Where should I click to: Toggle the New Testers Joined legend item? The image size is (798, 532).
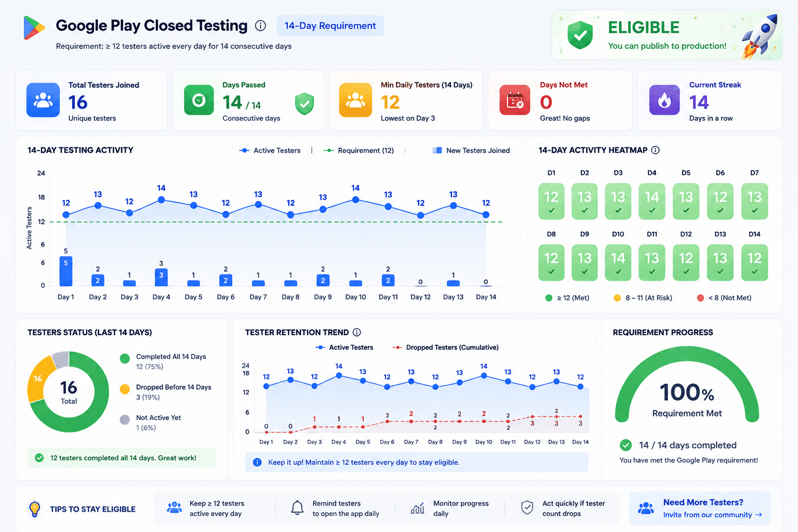471,150
